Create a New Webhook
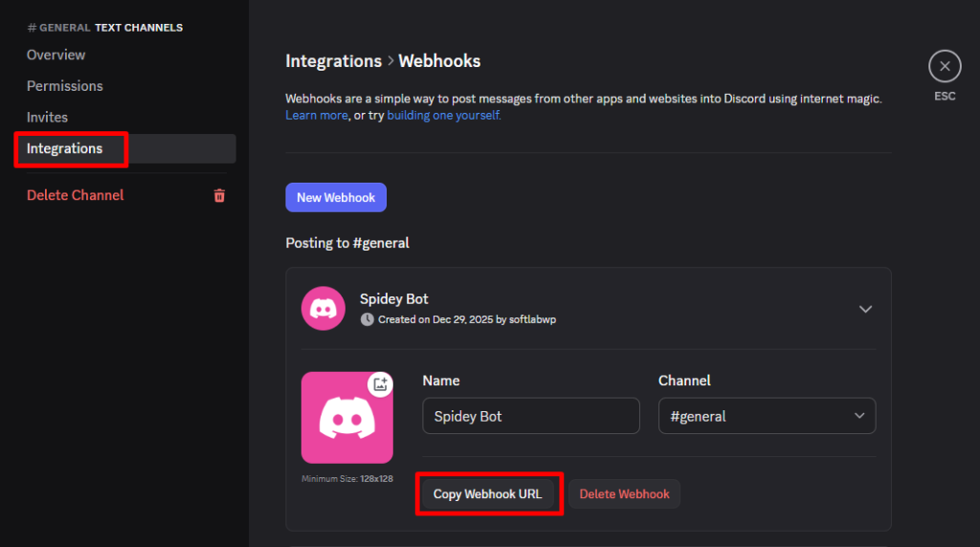This screenshot has width=980, height=547. click(336, 197)
